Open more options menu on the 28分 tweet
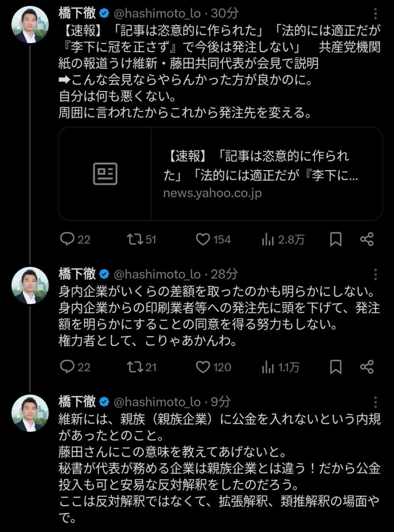 [x=375, y=274]
